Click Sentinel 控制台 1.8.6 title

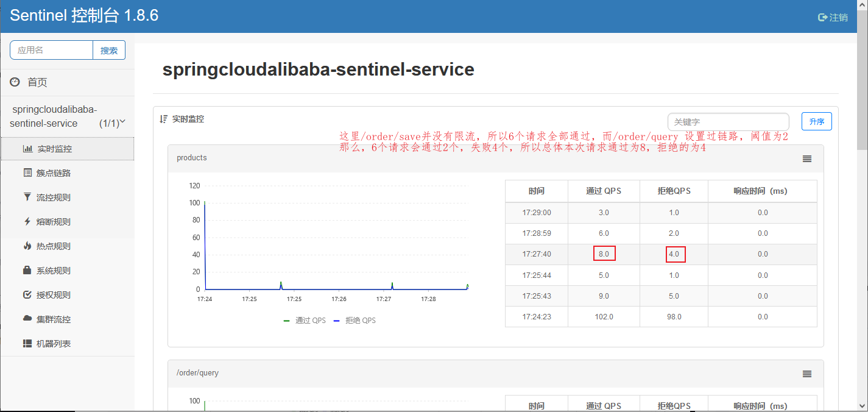click(x=84, y=16)
